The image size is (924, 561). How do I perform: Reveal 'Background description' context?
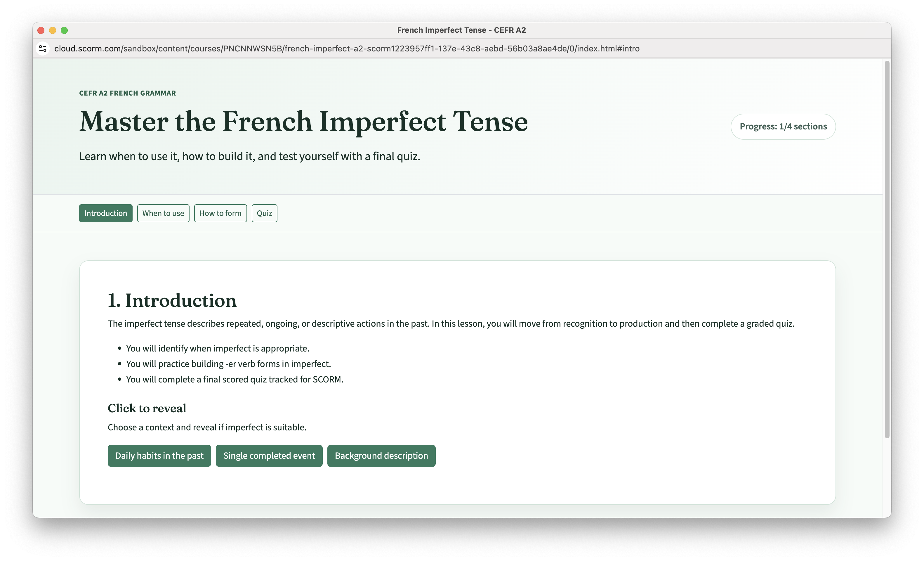[x=381, y=456]
